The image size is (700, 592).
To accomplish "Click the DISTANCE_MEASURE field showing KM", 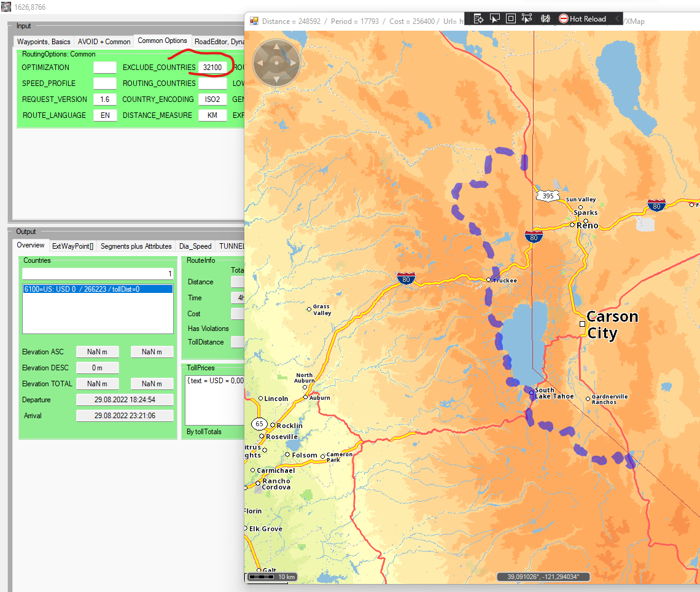I will pyautogui.click(x=212, y=115).
